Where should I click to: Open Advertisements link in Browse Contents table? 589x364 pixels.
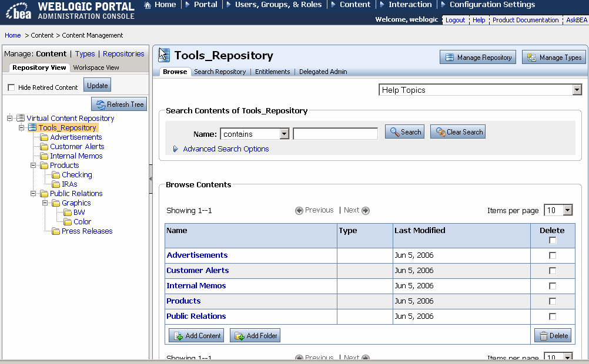[197, 255]
